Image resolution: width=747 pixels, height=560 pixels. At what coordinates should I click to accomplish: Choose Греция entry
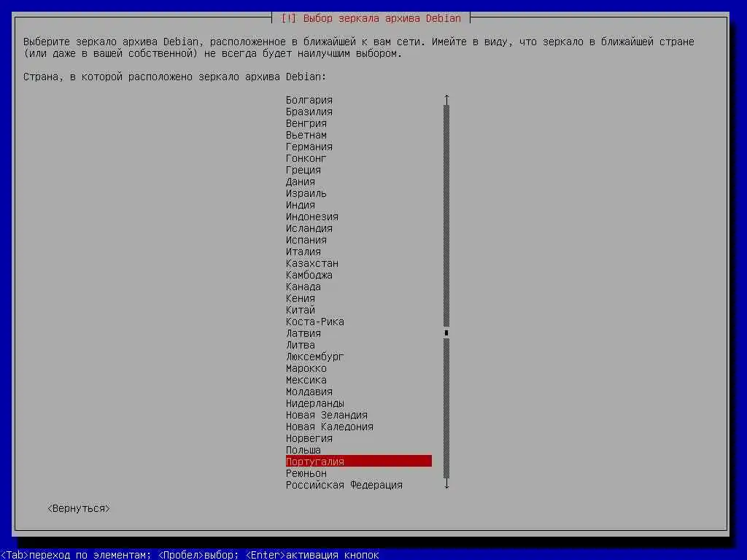click(x=303, y=170)
